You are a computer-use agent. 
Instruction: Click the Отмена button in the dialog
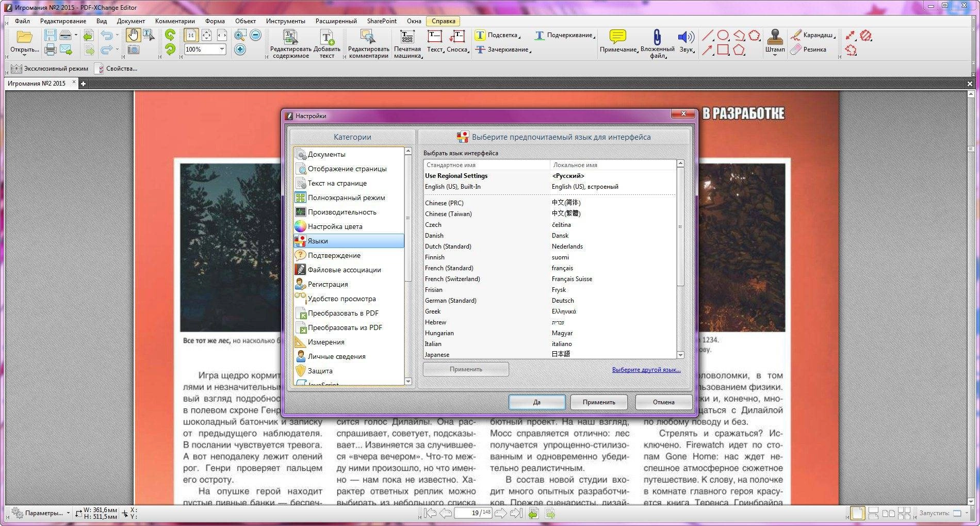point(664,402)
